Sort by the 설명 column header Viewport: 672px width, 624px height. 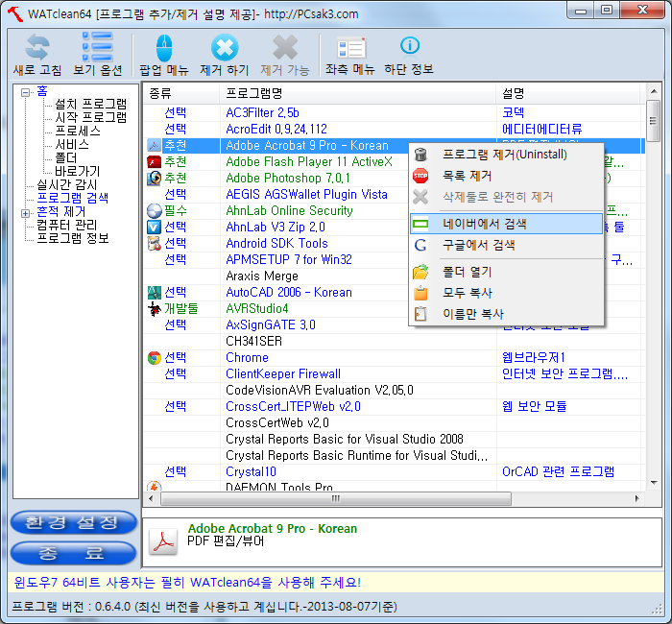pos(570,93)
